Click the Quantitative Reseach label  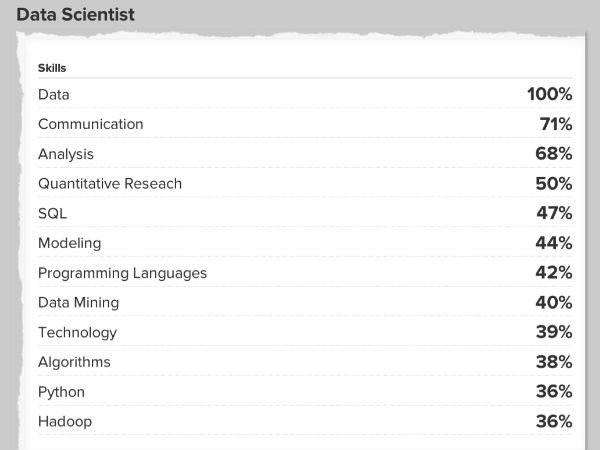(x=110, y=184)
